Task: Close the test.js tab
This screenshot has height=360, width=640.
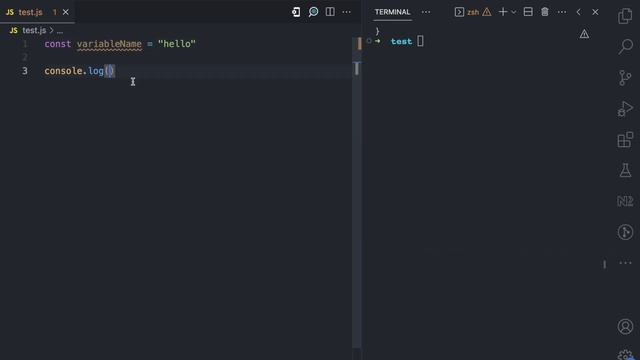Action: pyautogui.click(x=66, y=12)
